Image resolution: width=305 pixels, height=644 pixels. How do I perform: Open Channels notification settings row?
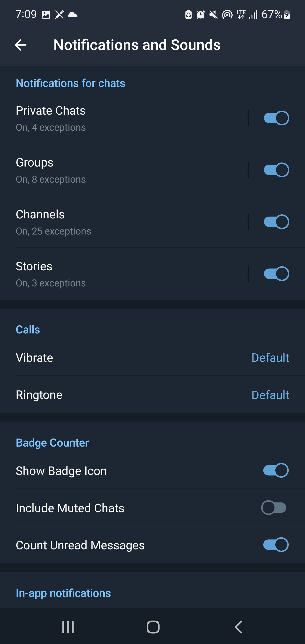(100, 222)
